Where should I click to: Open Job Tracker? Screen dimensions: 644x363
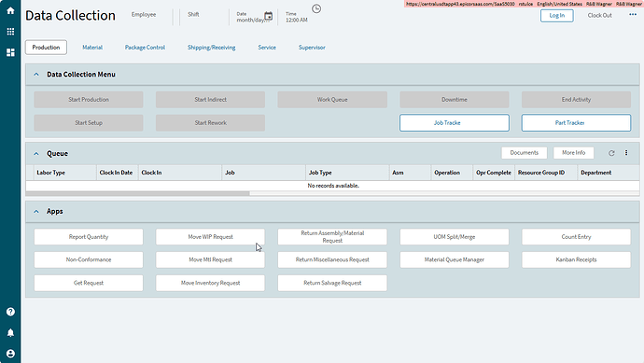[x=455, y=123]
